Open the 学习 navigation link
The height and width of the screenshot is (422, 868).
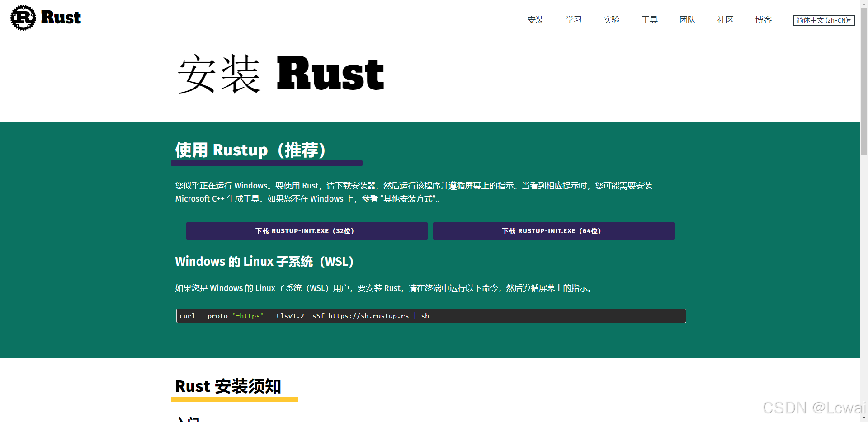point(574,20)
